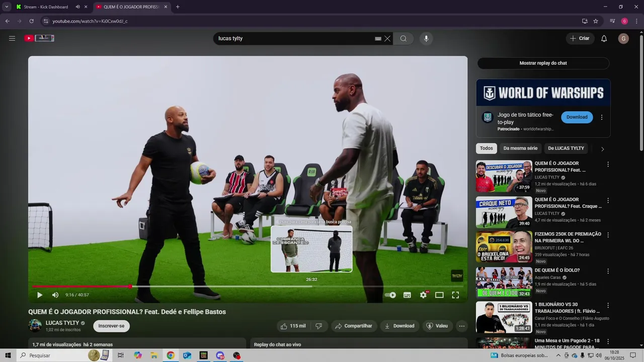Viewport: 644px width, 362px height.
Task: Click the Criar create button
Action: pos(580,39)
